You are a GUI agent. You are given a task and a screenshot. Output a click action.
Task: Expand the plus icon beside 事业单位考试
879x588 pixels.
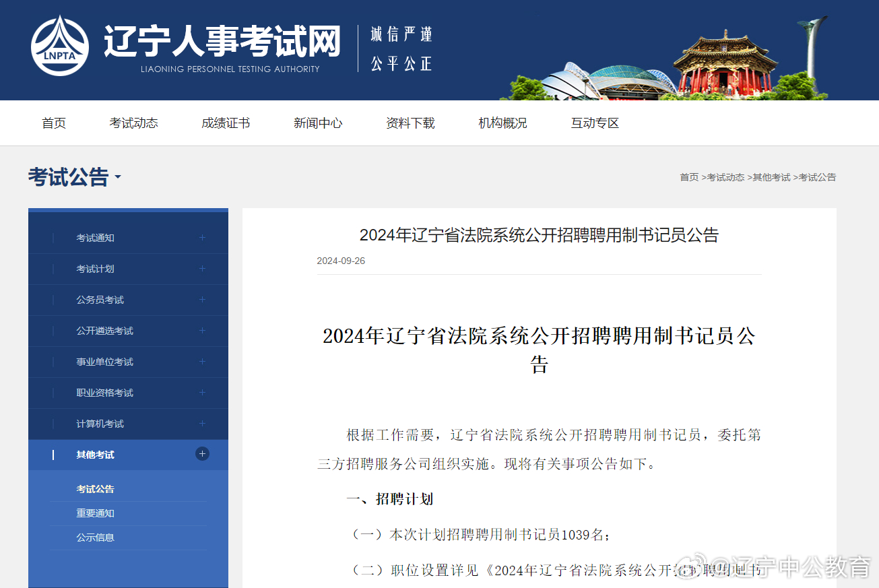[202, 362]
